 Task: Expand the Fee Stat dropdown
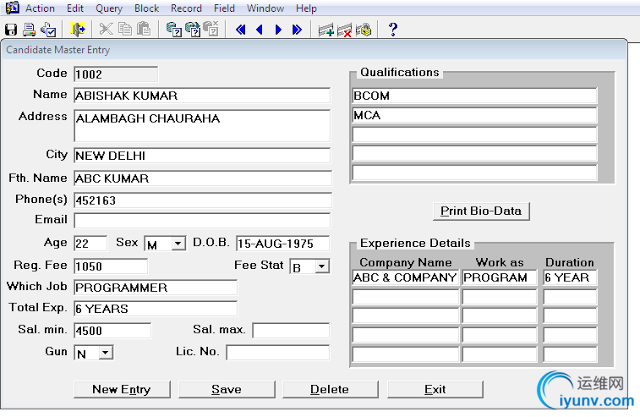click(x=321, y=267)
